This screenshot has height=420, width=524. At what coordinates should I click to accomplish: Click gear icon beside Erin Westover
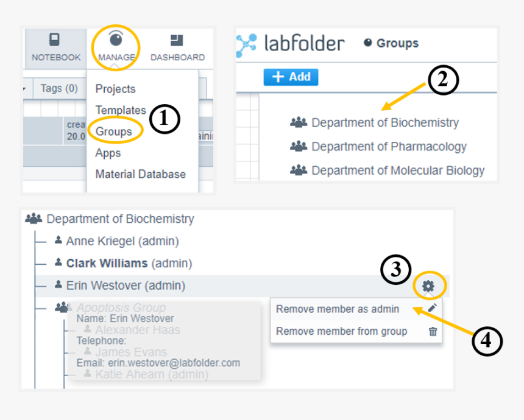(x=428, y=285)
